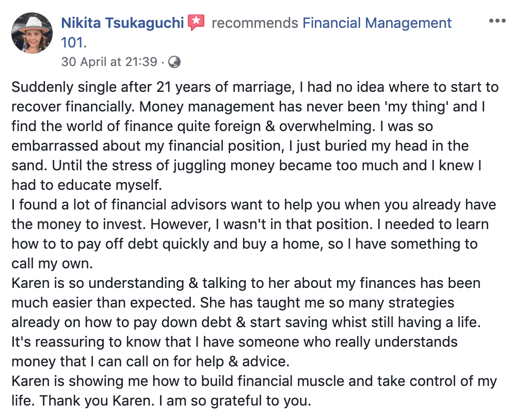Click the line "call my own."
Screen dimensions: 514x420
[52, 263]
